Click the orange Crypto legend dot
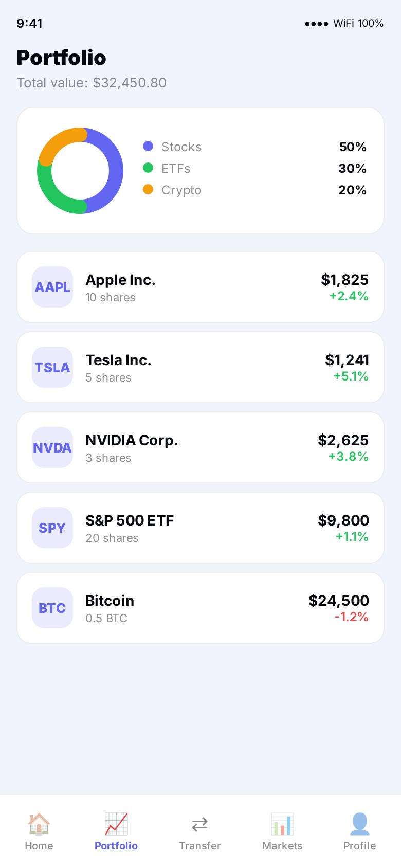The height and width of the screenshot is (868, 401). tap(148, 189)
